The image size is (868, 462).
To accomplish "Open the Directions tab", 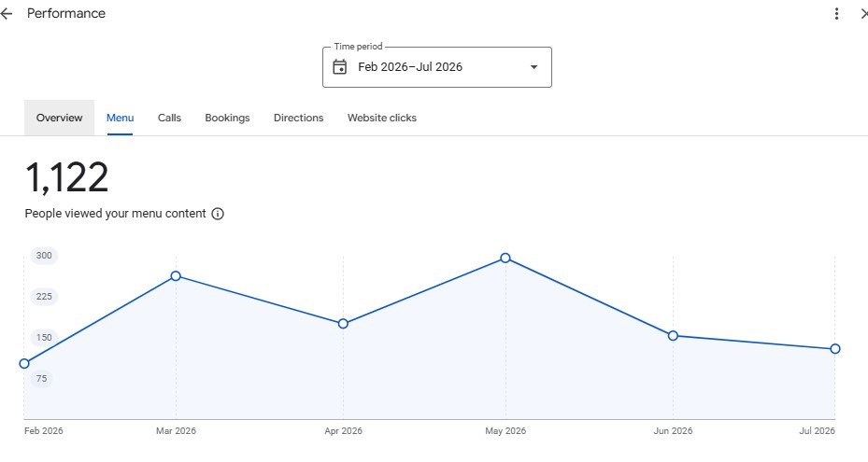I will click(x=298, y=118).
